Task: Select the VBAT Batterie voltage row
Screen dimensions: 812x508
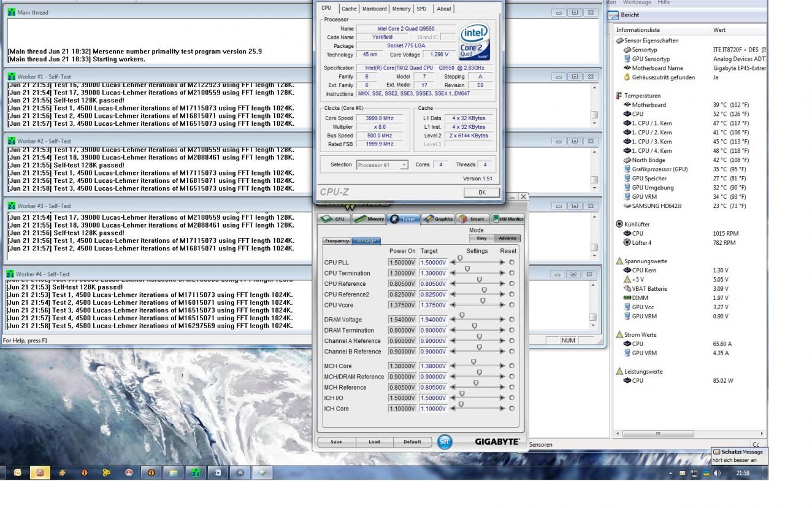Action: click(x=691, y=288)
